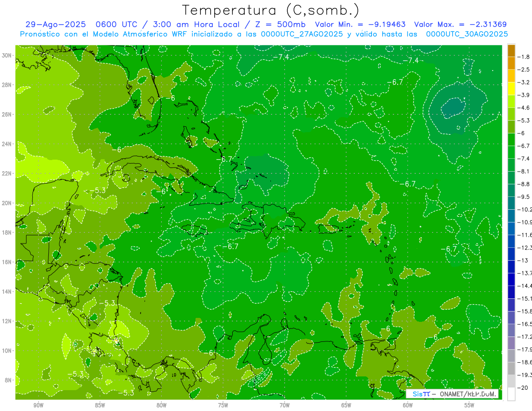Click the '75W' longitude axis label
The width and height of the screenshot is (532, 411).
223,405
